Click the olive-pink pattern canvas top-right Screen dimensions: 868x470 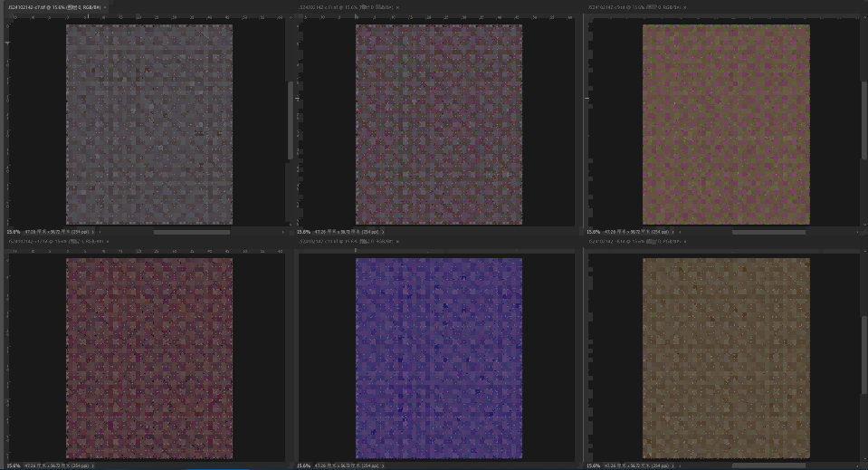[x=726, y=124]
